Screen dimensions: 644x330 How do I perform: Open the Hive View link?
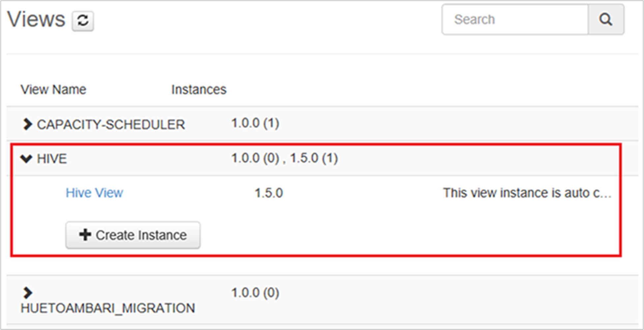(x=94, y=193)
